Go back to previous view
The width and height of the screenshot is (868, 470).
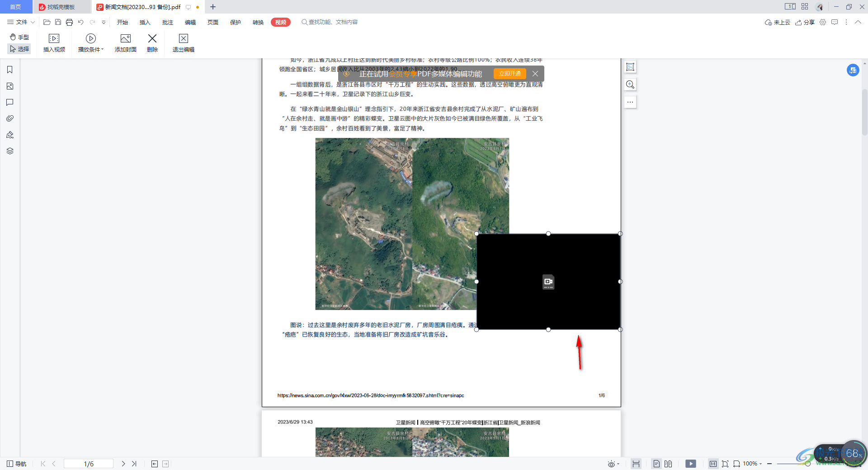(x=155, y=464)
